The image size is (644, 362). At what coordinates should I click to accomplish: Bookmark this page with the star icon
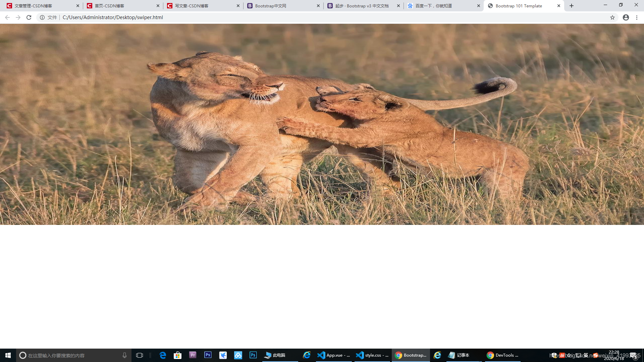tap(612, 17)
